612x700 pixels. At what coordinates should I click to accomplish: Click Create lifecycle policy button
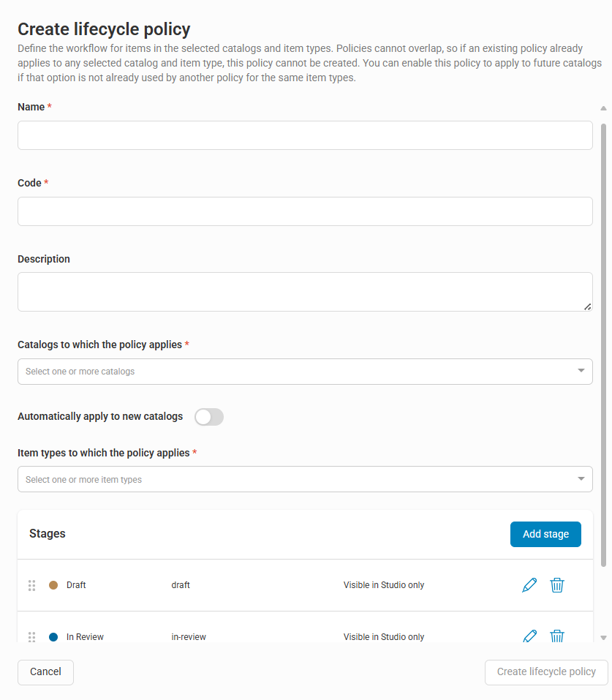pyautogui.click(x=546, y=672)
